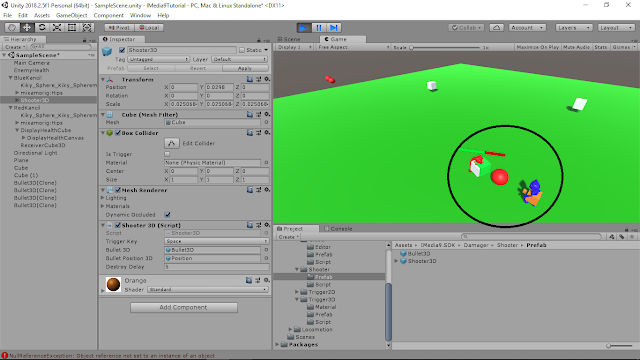Open Cloud services icon button
Screen dimensions: 640x360
(496, 27)
